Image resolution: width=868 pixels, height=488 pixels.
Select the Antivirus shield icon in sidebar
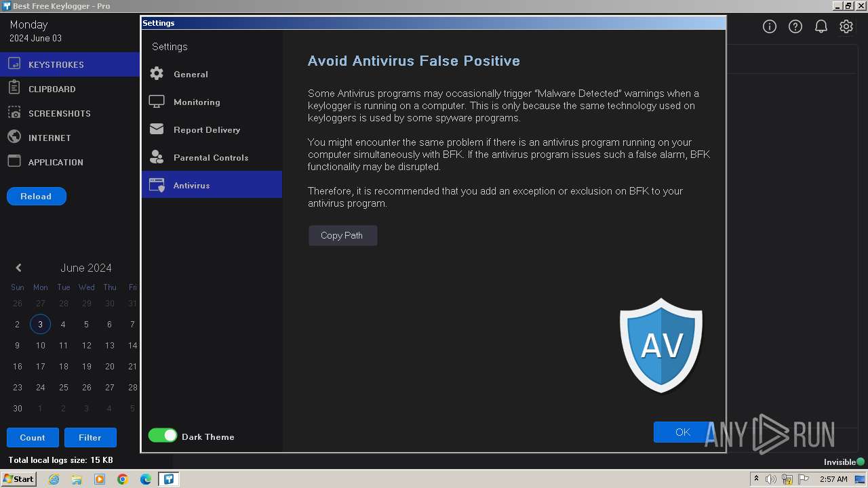point(157,185)
